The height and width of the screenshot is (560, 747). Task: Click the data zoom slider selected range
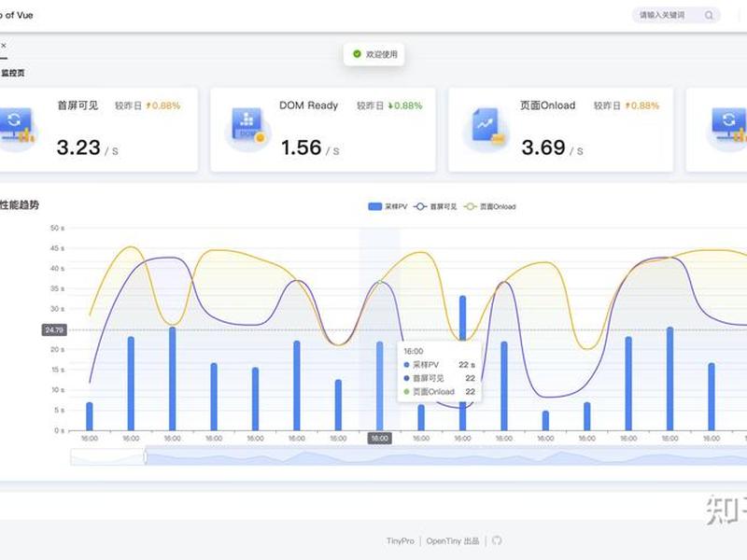[x=446, y=457]
